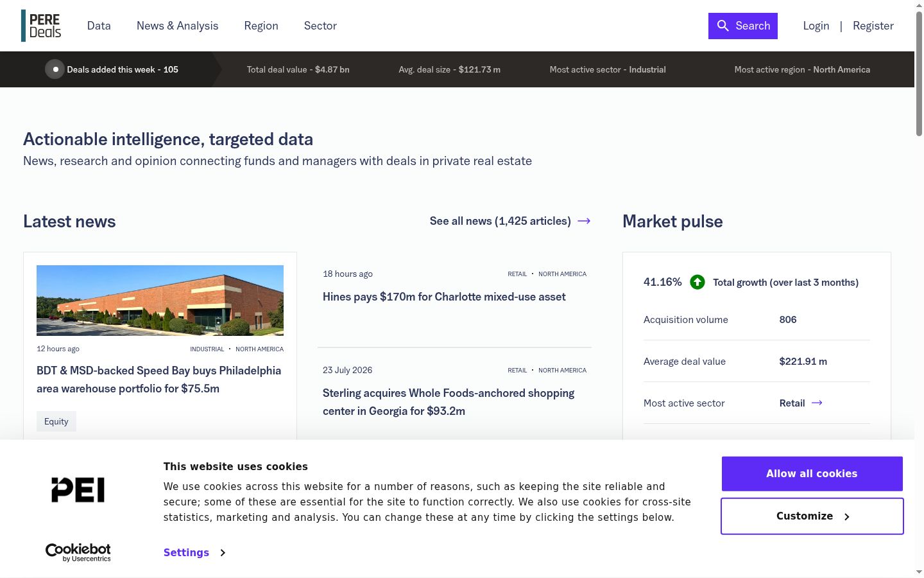Viewport: 924px width, 578px height.
Task: Open the Cookiebot by Usercentrics logo
Action: 78,552
